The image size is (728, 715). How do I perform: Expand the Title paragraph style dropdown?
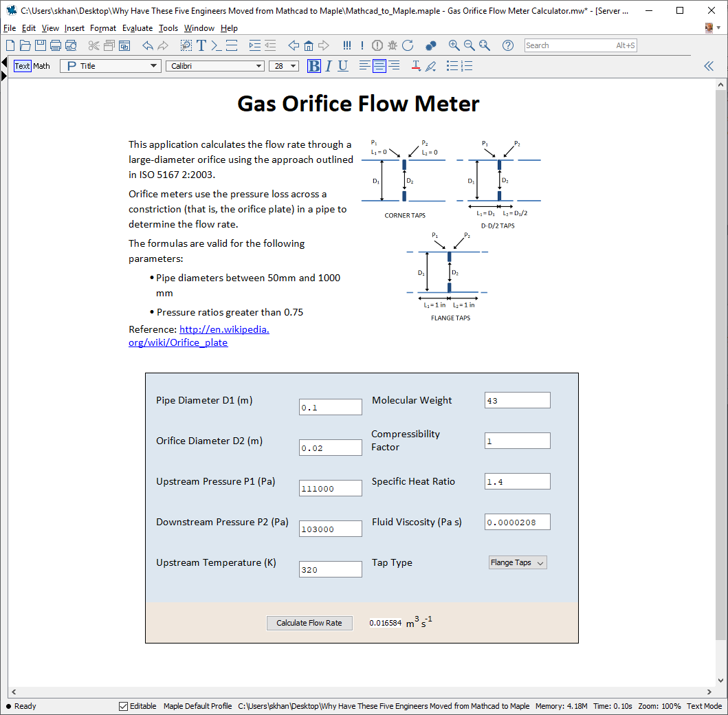(154, 66)
